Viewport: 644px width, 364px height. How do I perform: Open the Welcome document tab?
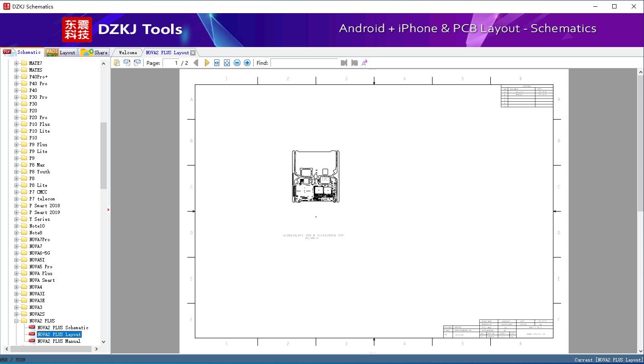tap(128, 53)
